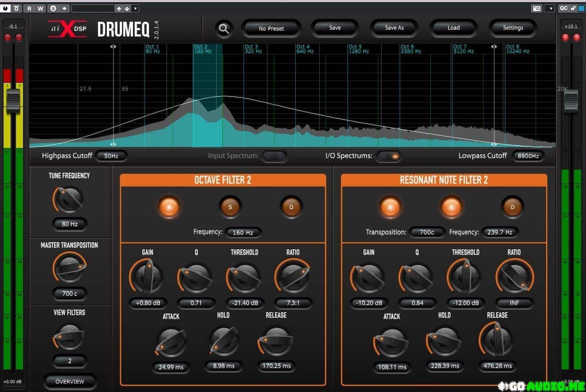
Task: Click the QC quick controls button
Action: [x=563, y=8]
